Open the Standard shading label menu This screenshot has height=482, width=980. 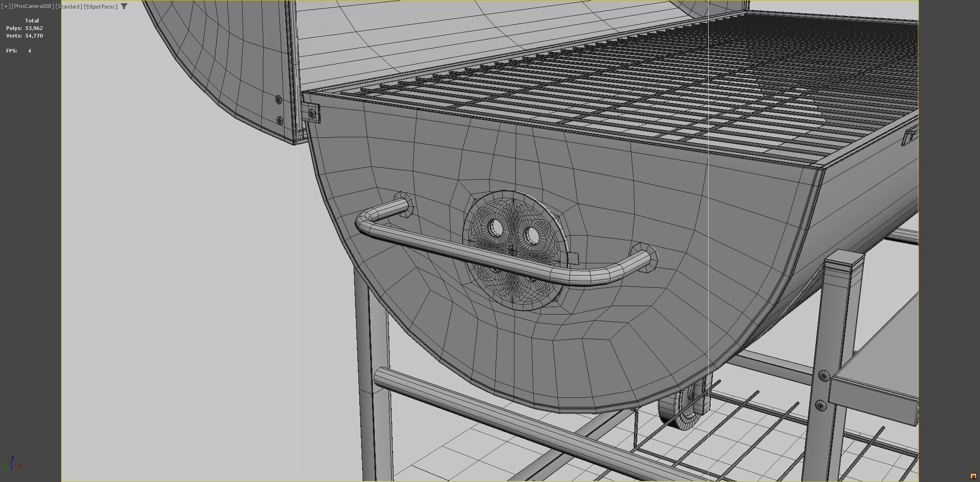69,7
